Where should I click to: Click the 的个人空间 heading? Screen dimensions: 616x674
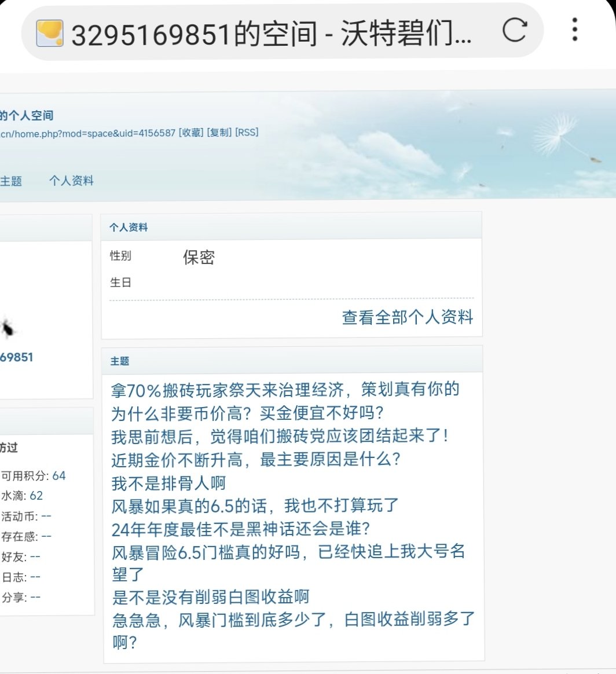(27, 116)
